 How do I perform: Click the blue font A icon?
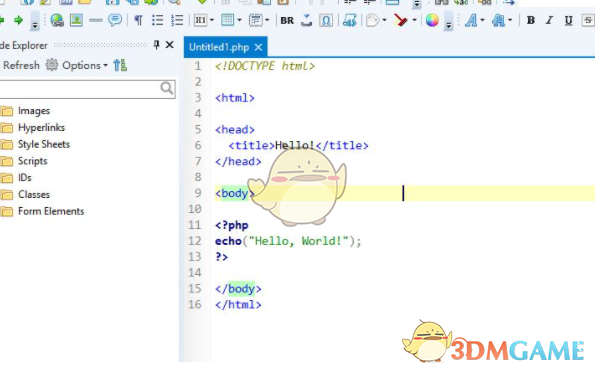[471, 20]
